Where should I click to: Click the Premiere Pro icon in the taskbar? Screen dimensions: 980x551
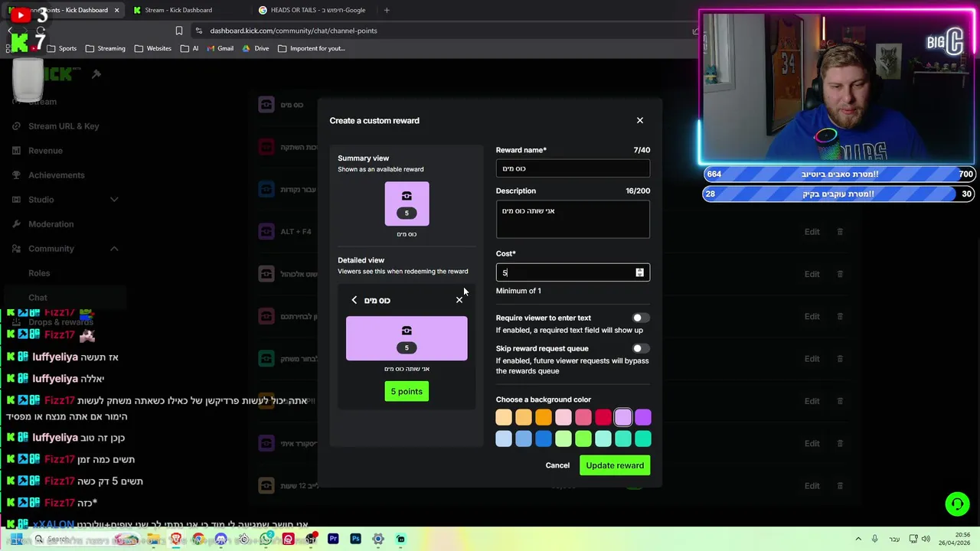tap(333, 539)
